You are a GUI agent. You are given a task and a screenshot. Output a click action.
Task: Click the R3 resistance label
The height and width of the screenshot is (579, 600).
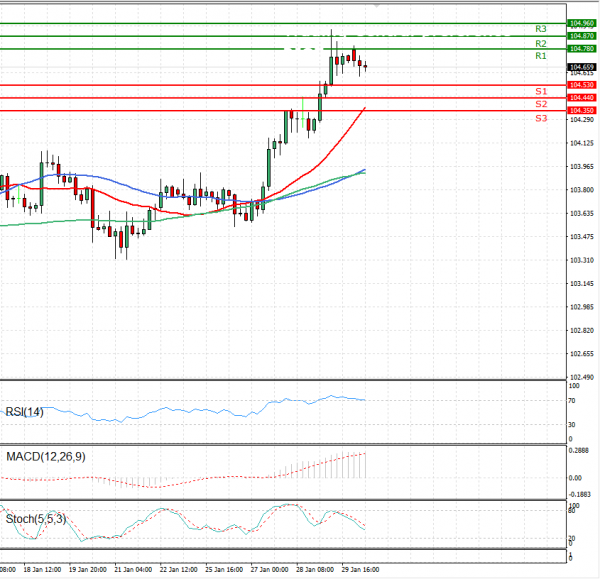(x=540, y=29)
